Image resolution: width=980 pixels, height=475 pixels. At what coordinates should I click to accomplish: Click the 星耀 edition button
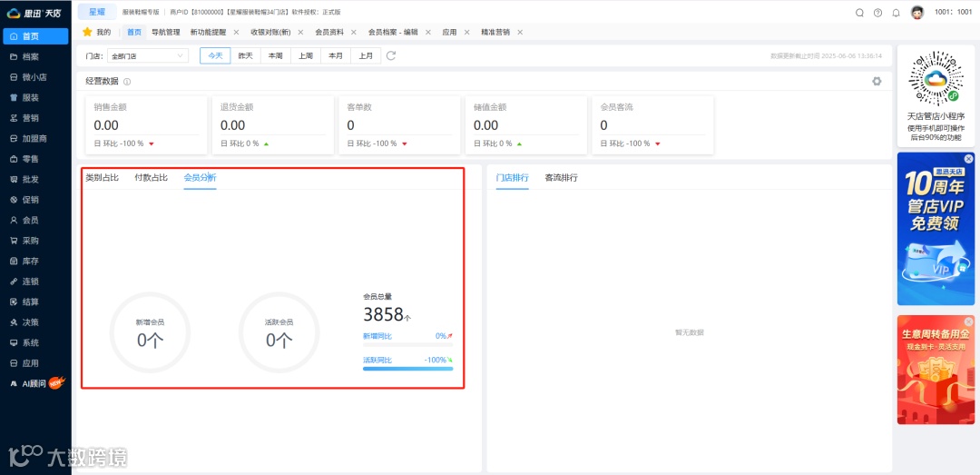coord(97,12)
